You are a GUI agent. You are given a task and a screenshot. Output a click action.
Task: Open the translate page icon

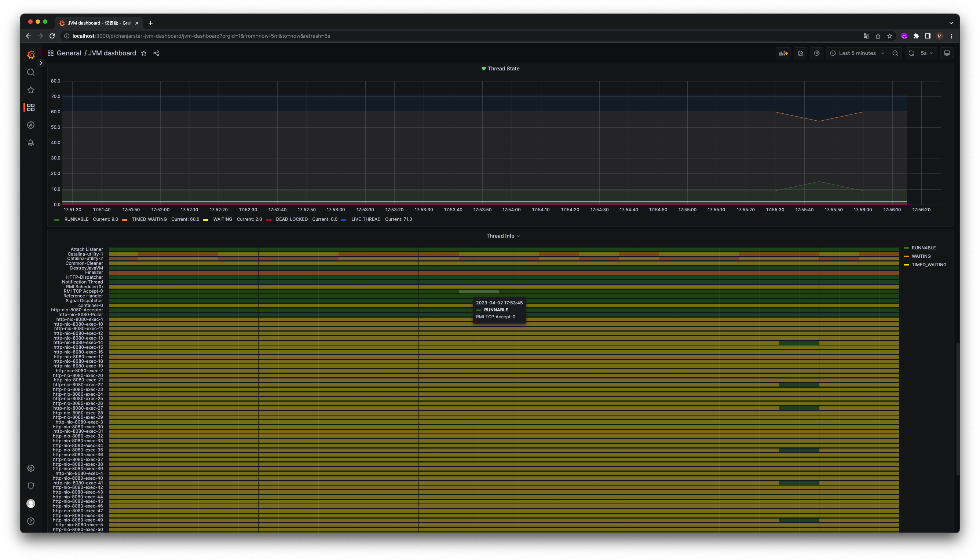click(866, 36)
